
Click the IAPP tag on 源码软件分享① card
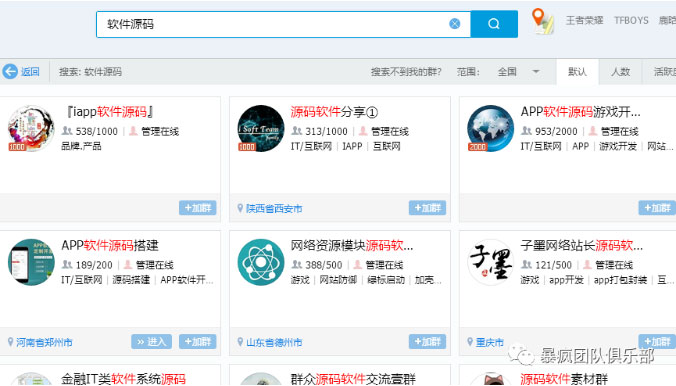click(352, 146)
